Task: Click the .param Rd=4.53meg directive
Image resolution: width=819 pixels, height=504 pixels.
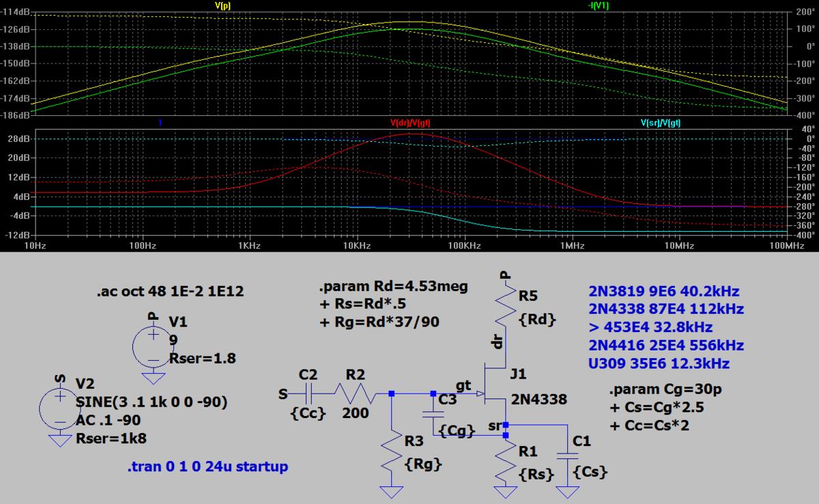Action: [393, 286]
